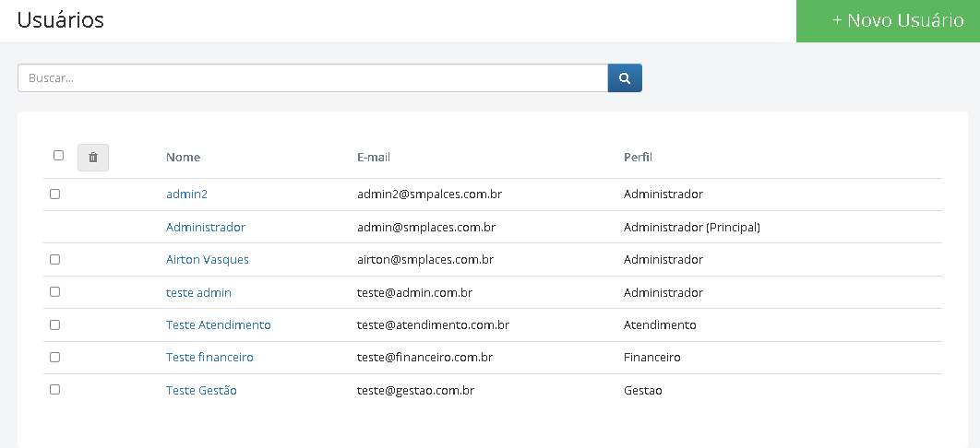Screen dimensions: 980x448
Task: Click the + Novo Usuário button
Action: (888, 21)
